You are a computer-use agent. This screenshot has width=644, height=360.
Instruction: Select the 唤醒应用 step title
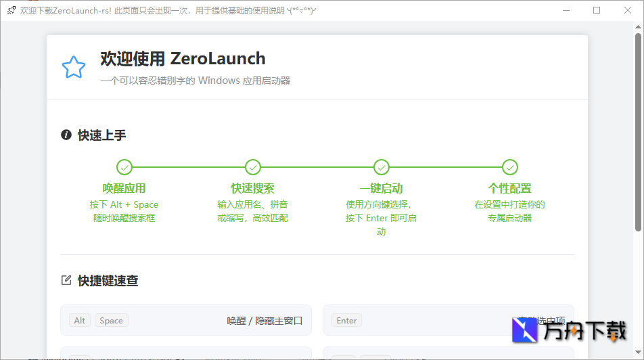coord(124,188)
